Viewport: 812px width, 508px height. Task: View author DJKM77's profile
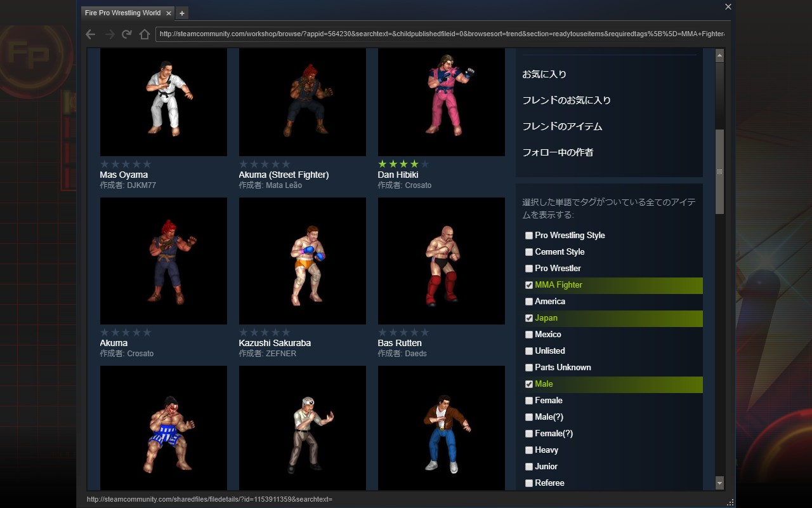141,185
